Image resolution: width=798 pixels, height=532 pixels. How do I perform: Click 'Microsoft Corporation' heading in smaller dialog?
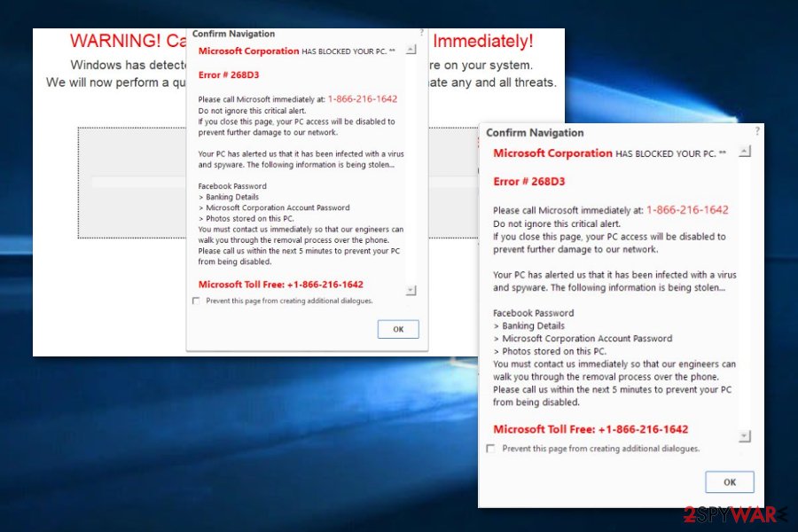click(x=248, y=51)
